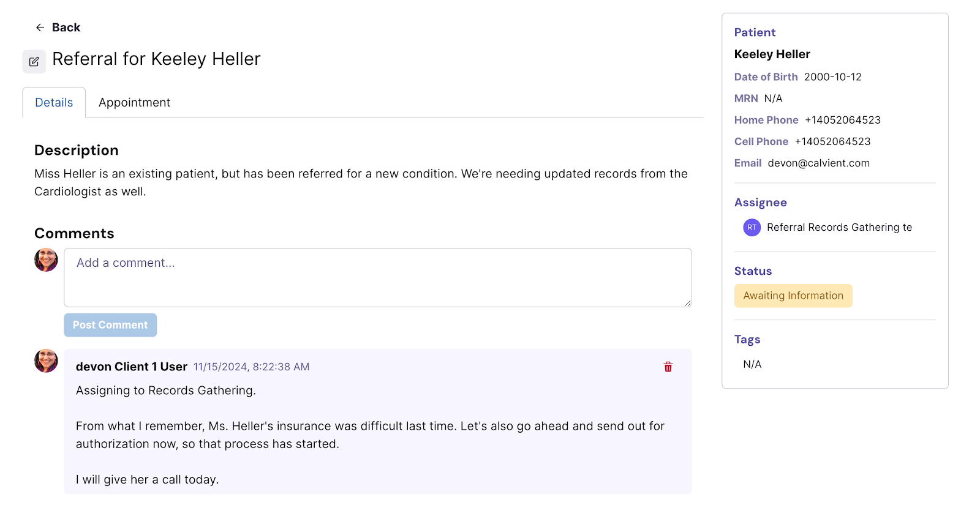Image resolution: width=980 pixels, height=527 pixels.
Task: Click the devon Client 1 User author name
Action: pos(131,367)
